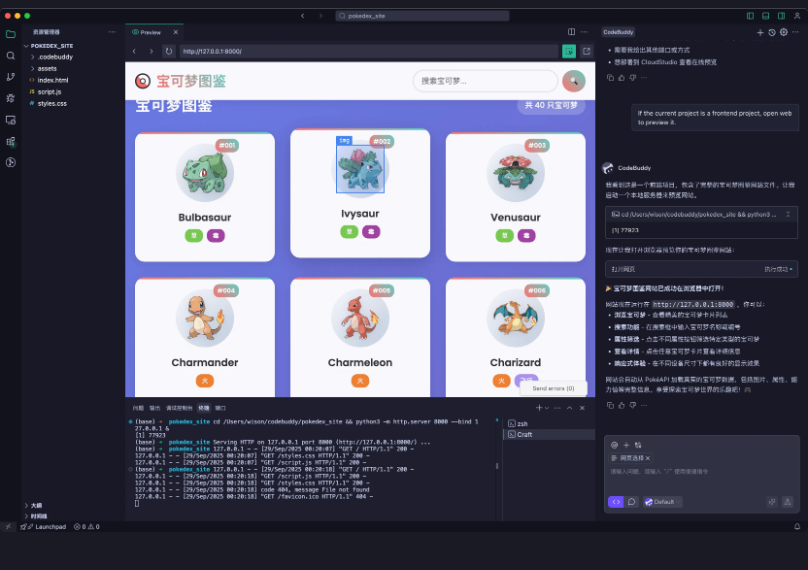This screenshot has width=808, height=570.
Task: Select the Ports panel tab
Action: click(220, 408)
